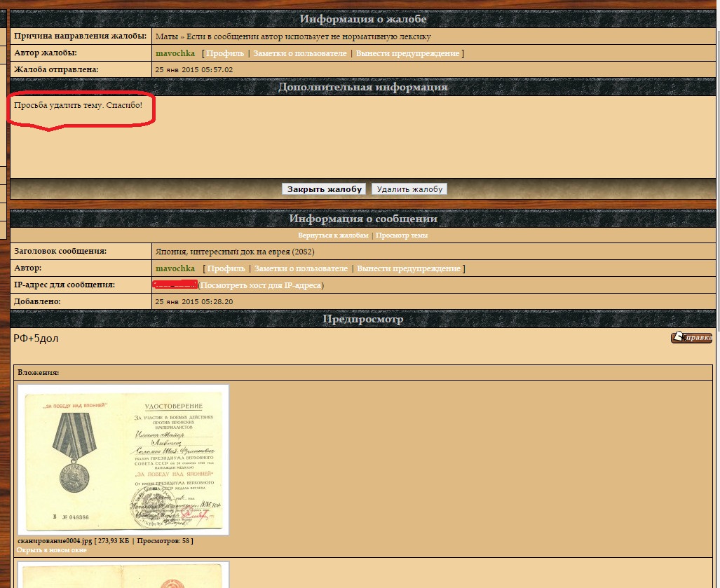This screenshot has height=588, width=720.
Task: Open Вернуться к жалобам link
Action: [333, 235]
